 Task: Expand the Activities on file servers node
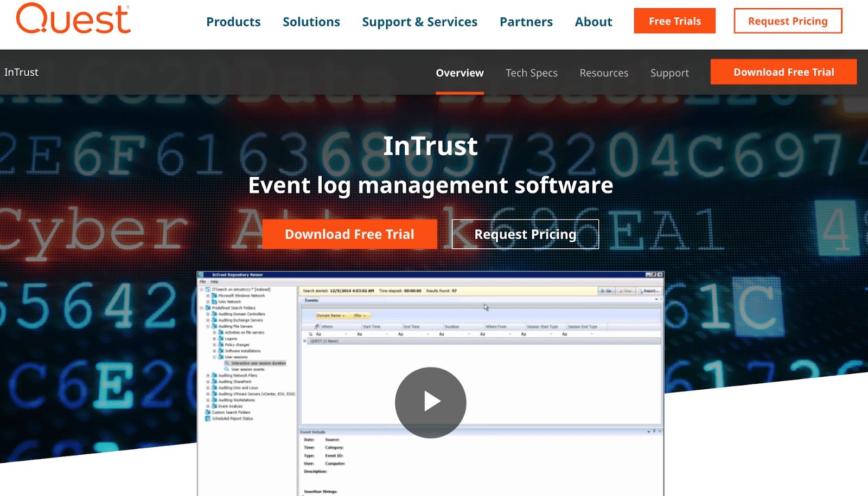point(214,332)
